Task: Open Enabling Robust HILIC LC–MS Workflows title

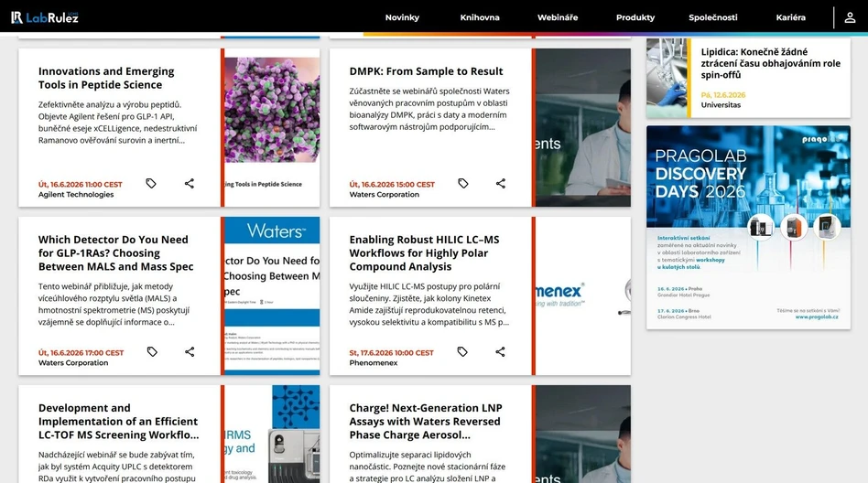Action: point(424,252)
